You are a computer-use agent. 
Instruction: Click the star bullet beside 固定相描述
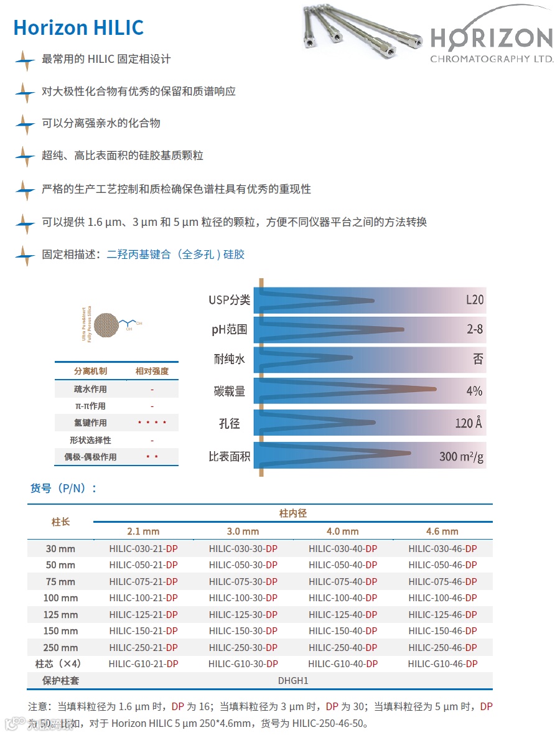tap(26, 255)
